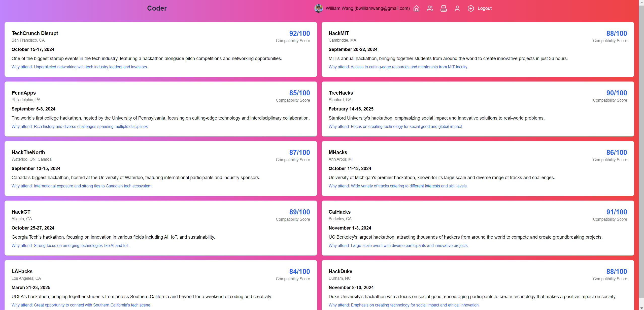Click the HackGT card title

tap(21, 212)
